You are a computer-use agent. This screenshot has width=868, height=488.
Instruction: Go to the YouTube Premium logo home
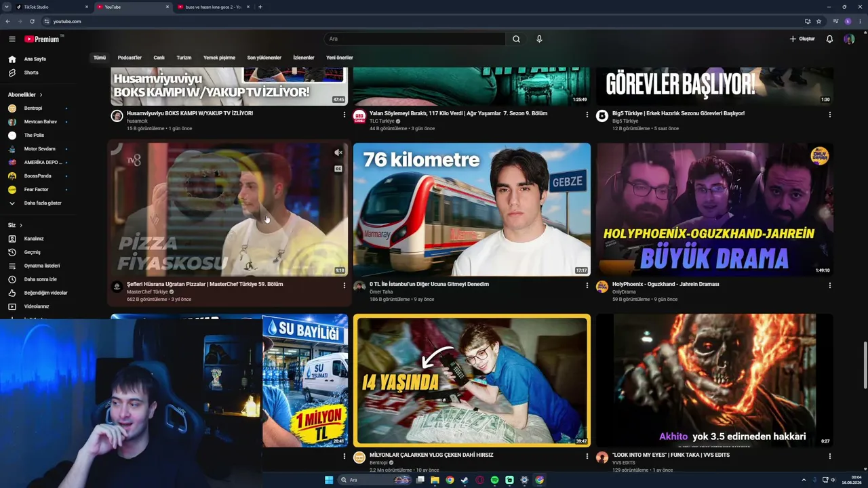pos(42,39)
